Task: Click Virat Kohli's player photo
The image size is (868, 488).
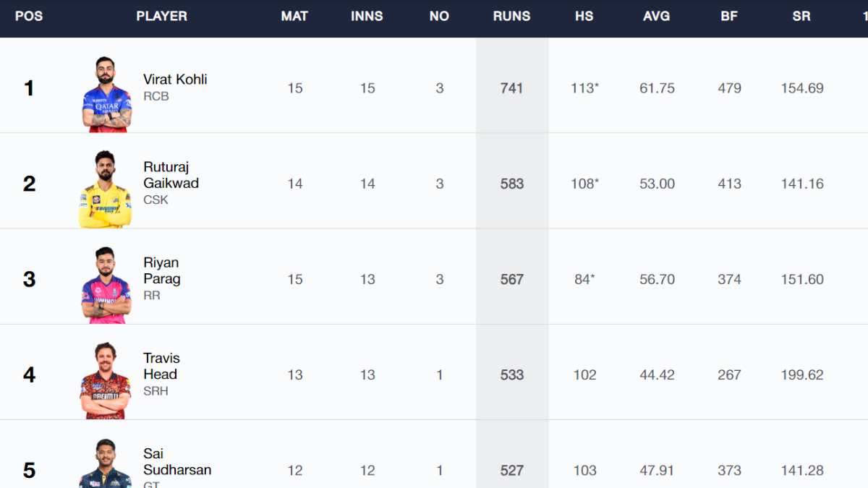Action: 106,94
